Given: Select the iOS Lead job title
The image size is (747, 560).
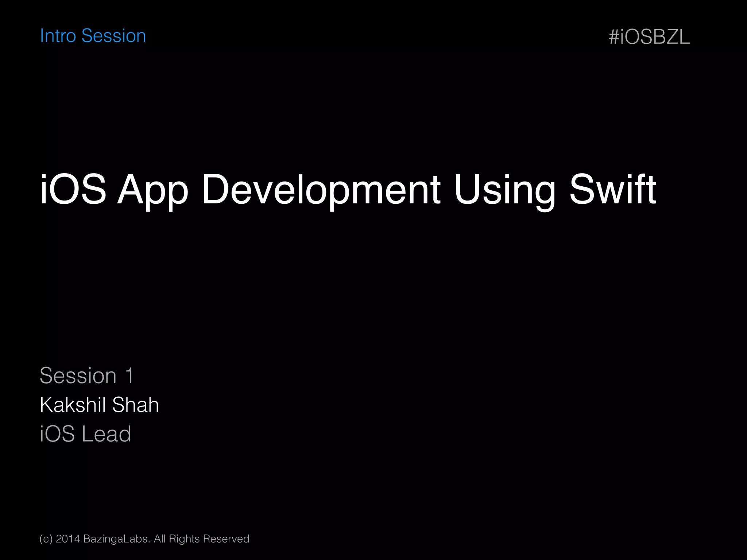Looking at the screenshot, I should [85, 434].
